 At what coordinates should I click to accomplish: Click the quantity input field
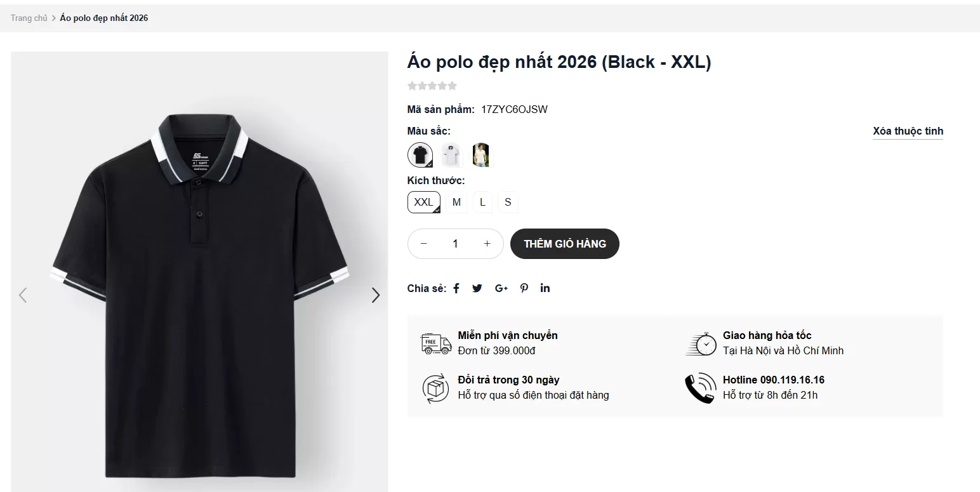pos(455,244)
